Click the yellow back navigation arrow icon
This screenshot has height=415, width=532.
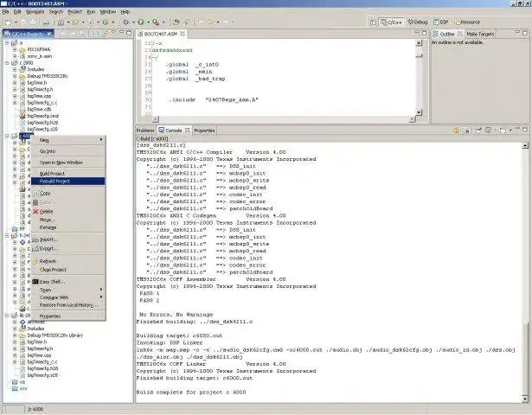point(210,22)
